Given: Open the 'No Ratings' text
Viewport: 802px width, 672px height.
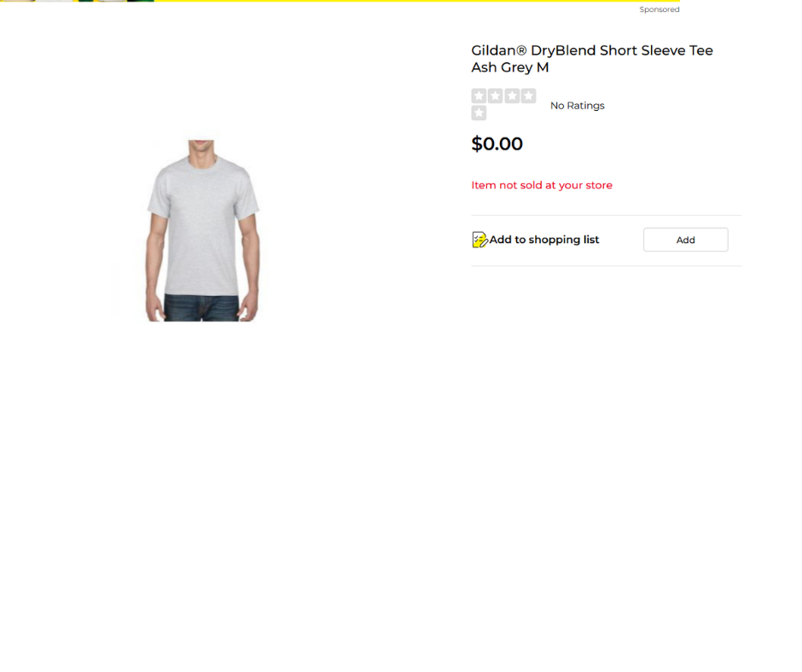Looking at the screenshot, I should pyautogui.click(x=577, y=106).
